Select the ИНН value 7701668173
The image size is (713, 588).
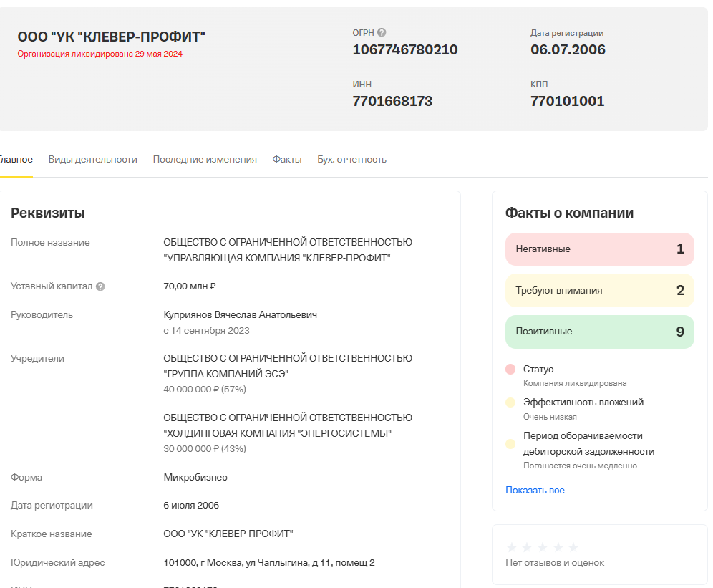[393, 101]
